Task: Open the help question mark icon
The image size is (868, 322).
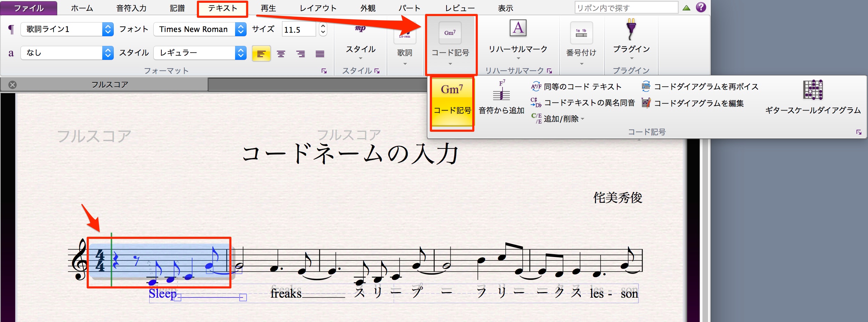Action: point(701,7)
